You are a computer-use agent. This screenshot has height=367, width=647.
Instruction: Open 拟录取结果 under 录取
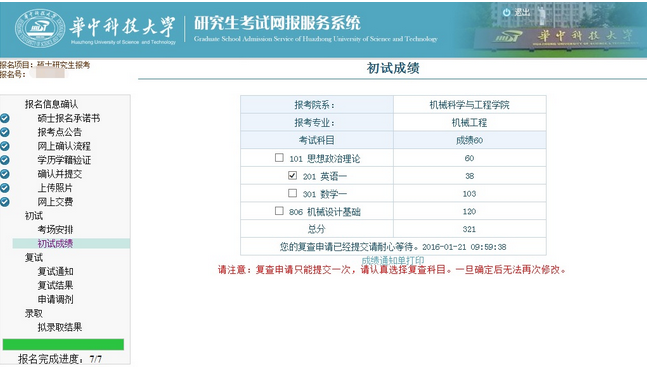point(59,327)
